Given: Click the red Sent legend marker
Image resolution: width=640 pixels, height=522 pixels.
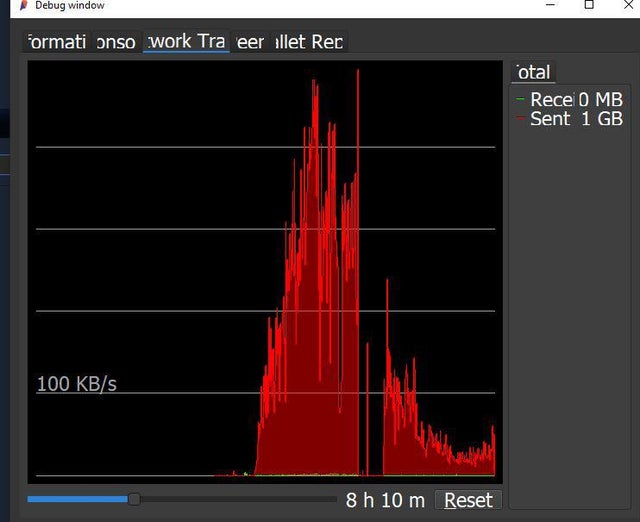Looking at the screenshot, I should (x=520, y=118).
